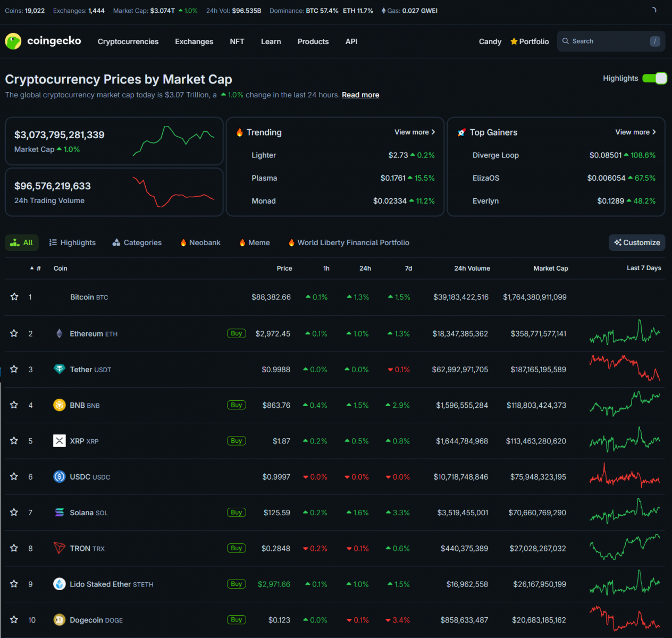The image size is (672, 638).
Task: Toggle the Highlights switch off
Action: pos(654,78)
